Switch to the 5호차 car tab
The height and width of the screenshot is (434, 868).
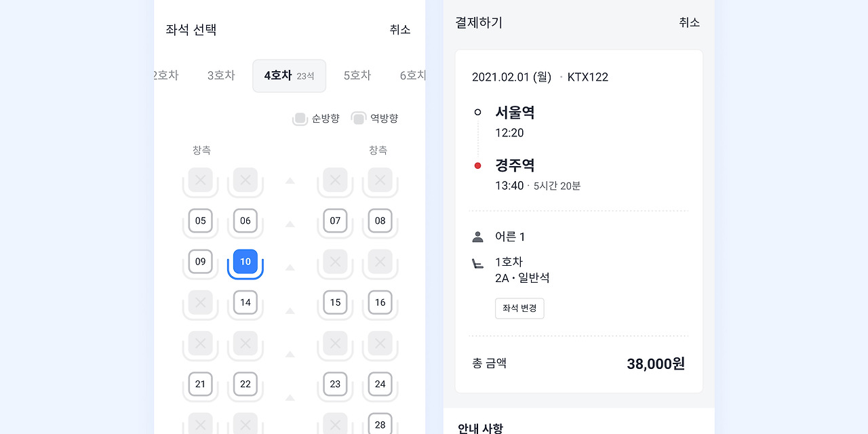tap(357, 75)
